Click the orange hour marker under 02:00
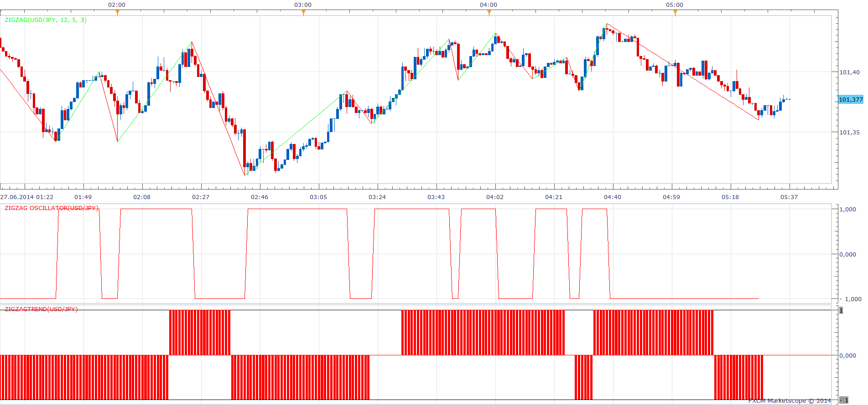Viewport: 868px width, 405px height. tap(117, 13)
